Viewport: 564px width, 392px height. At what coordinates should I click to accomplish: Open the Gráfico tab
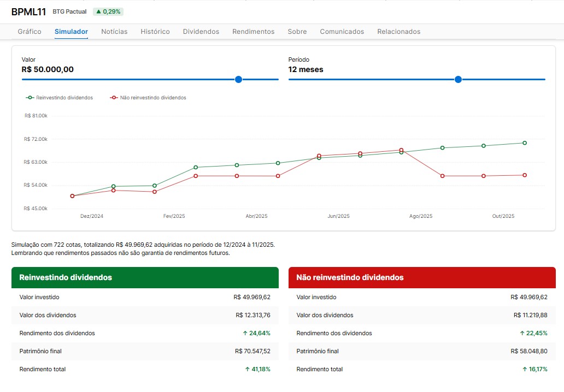point(30,32)
